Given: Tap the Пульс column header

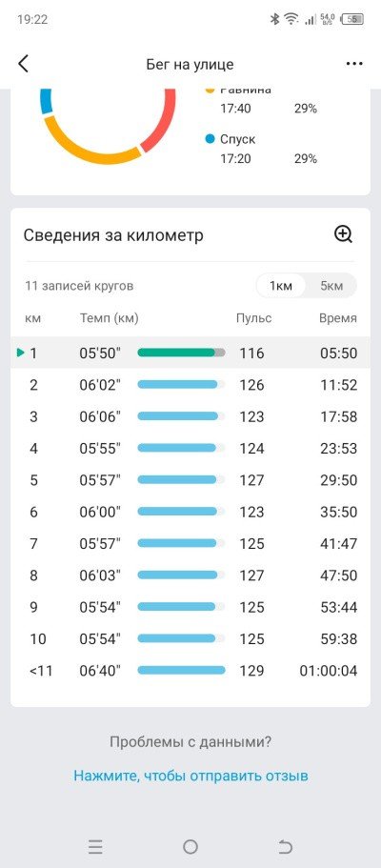Looking at the screenshot, I should point(253,318).
